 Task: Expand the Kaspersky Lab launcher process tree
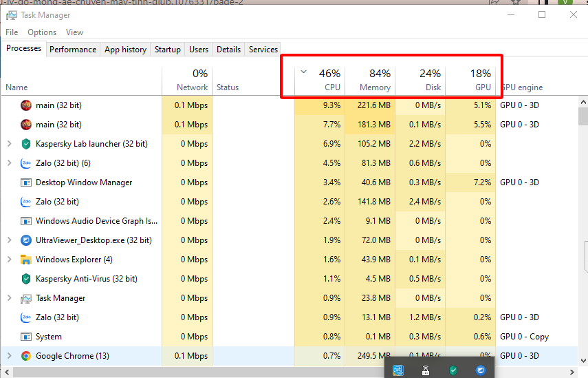[x=9, y=144]
